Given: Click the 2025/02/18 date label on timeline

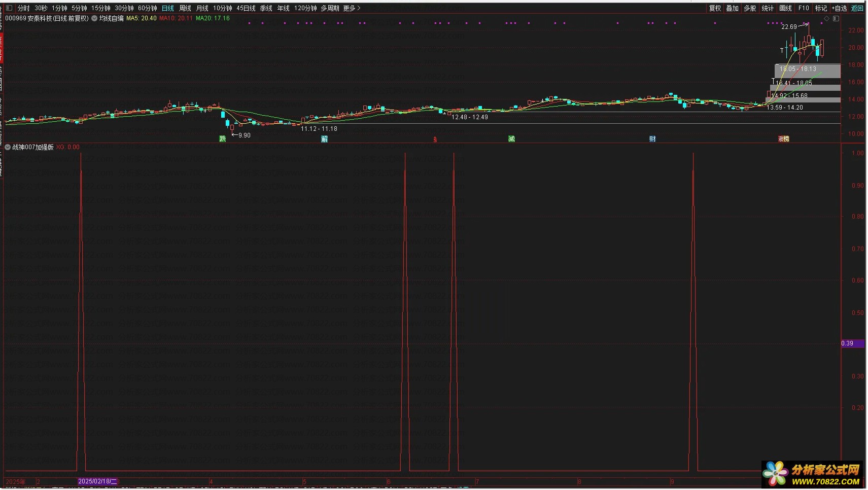Looking at the screenshot, I should (97, 481).
